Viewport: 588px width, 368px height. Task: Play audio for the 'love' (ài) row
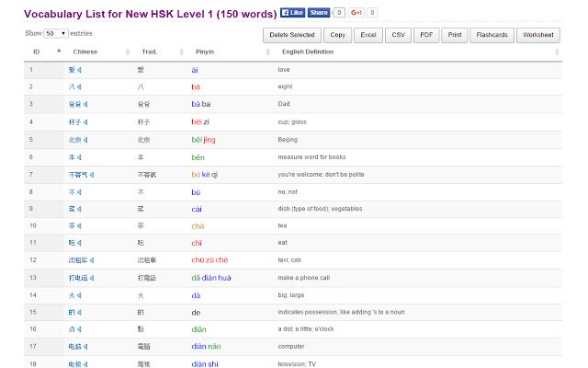pos(79,70)
